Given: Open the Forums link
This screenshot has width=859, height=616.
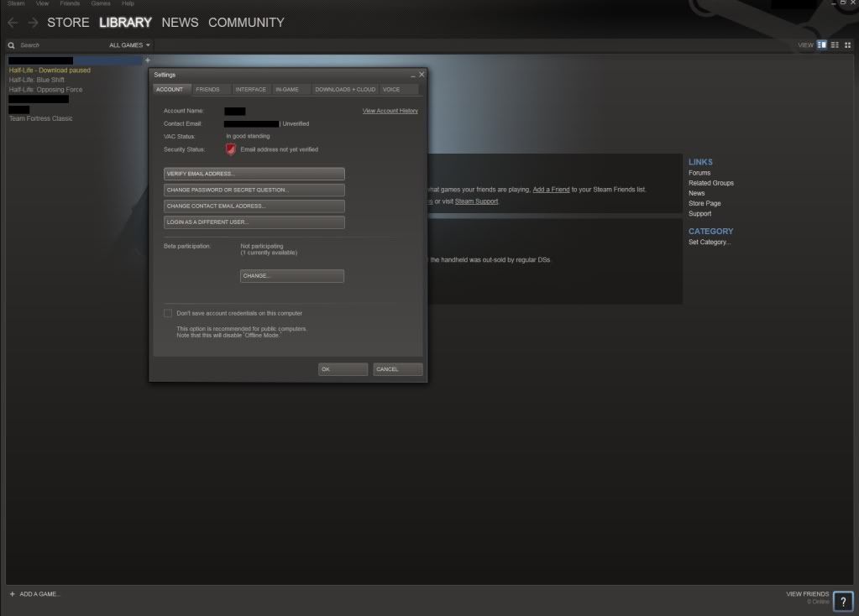Looking at the screenshot, I should (x=699, y=173).
